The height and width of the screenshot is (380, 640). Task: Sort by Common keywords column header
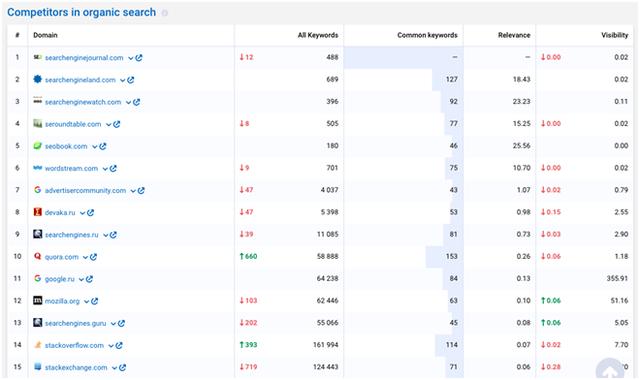pos(427,35)
